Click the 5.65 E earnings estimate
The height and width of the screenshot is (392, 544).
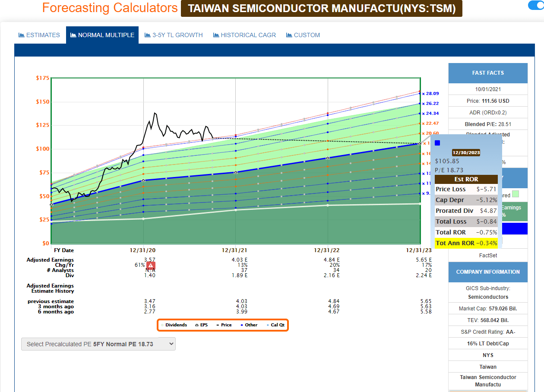click(424, 259)
